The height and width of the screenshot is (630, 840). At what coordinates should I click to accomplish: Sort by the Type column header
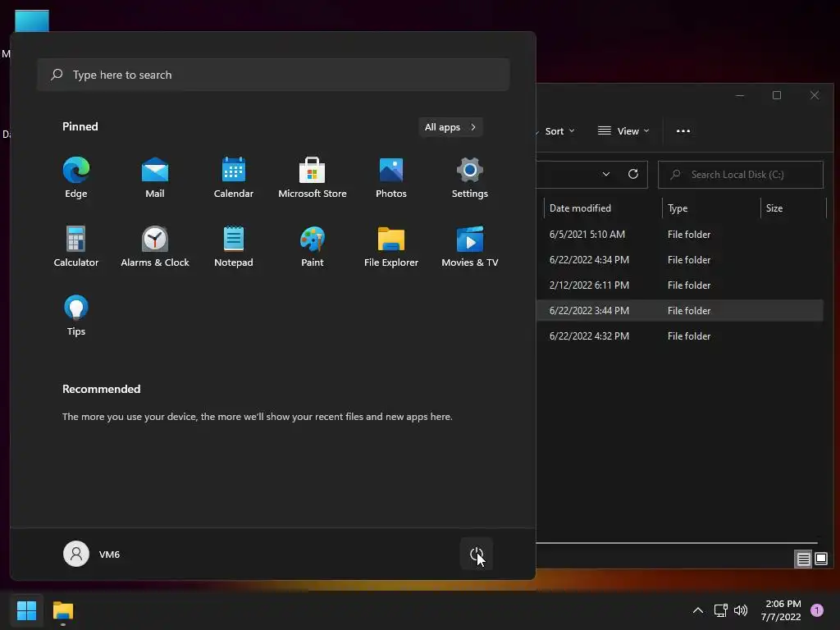711,208
